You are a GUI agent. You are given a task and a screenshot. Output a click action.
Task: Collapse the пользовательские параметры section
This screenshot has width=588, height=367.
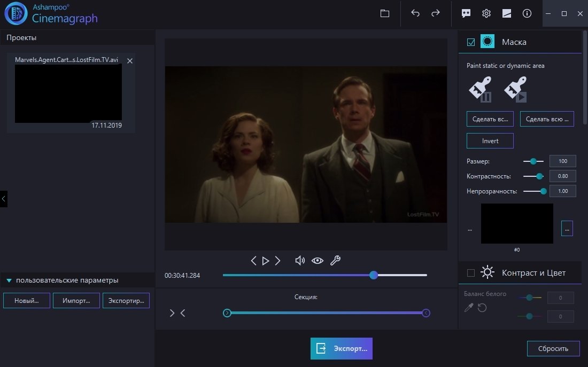point(9,280)
